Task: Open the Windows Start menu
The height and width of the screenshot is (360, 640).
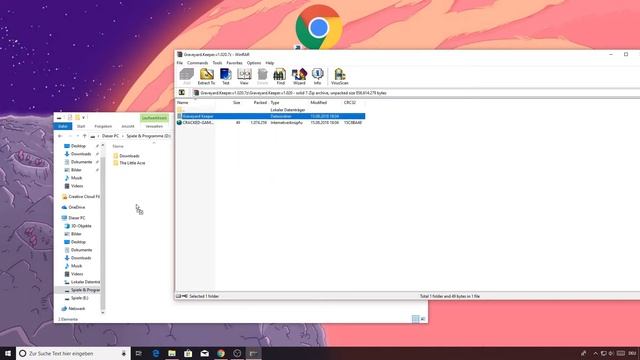Action: (x=8, y=353)
